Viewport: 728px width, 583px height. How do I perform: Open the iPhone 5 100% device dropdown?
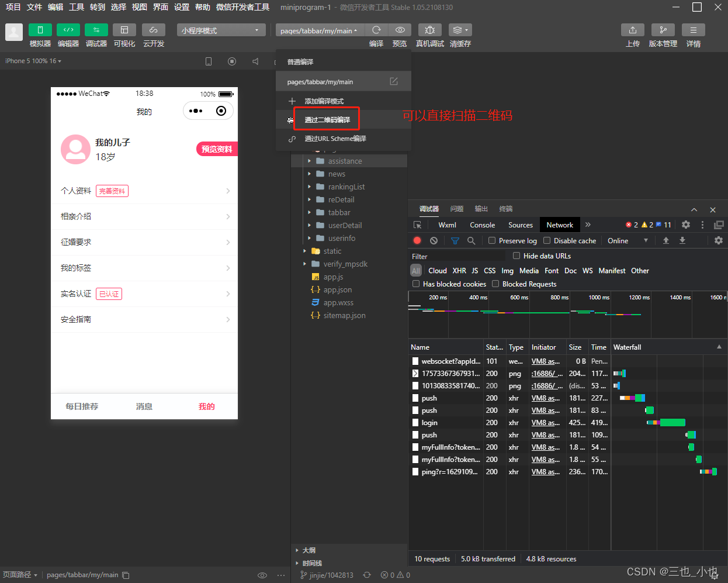[33, 61]
